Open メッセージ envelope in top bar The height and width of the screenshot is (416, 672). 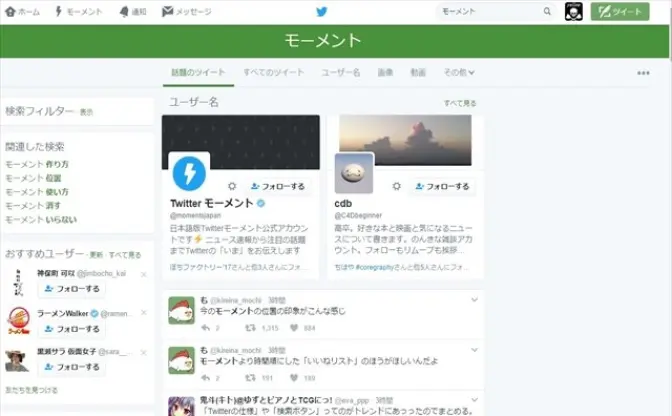tap(186, 12)
